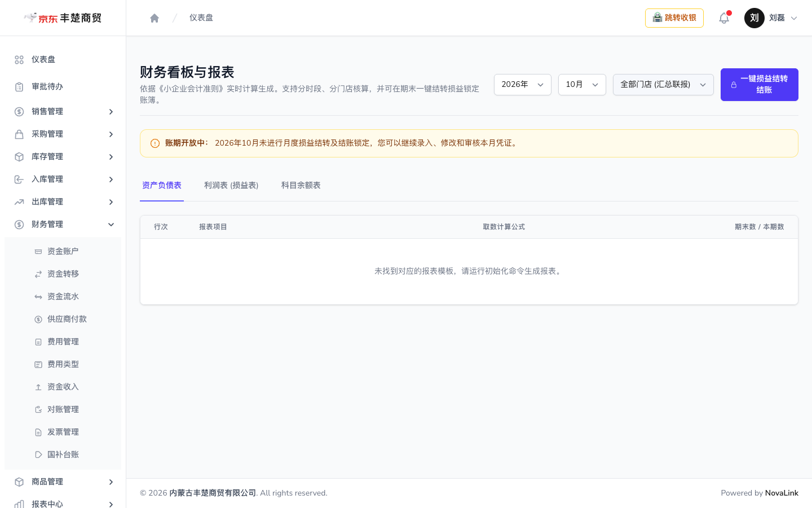
Task: Open the 10月 month dropdown
Action: point(582,85)
